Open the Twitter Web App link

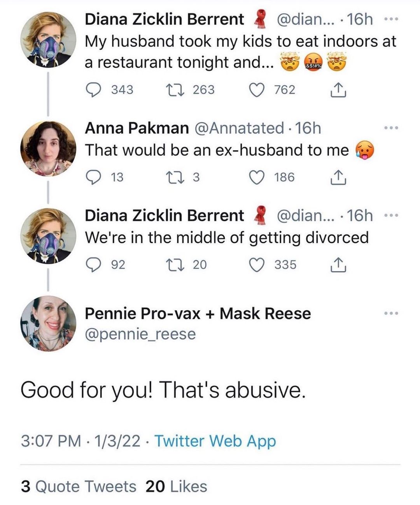point(215,441)
